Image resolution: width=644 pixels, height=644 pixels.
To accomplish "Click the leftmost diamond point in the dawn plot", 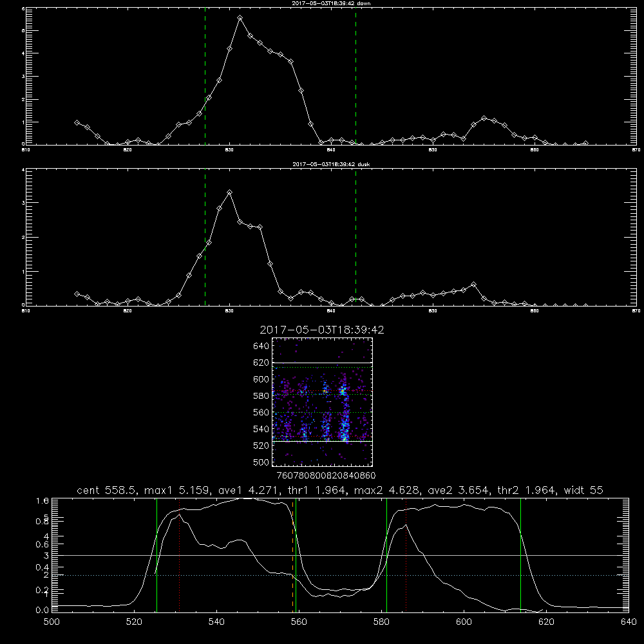I will 77,123.
